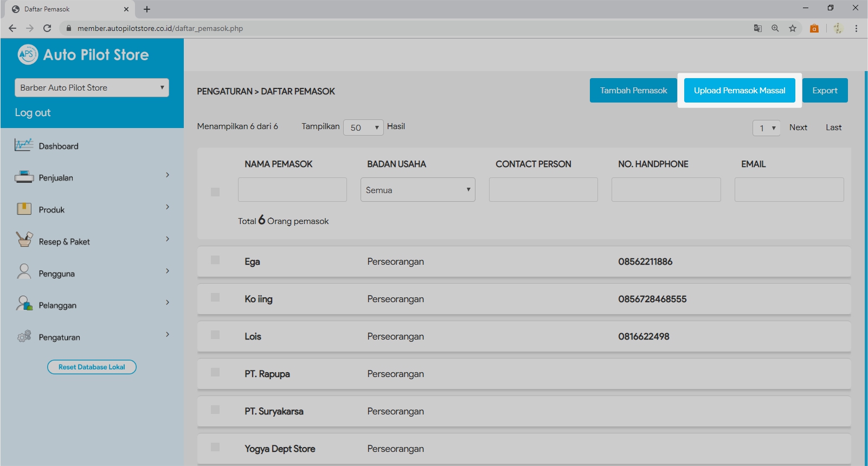The image size is (868, 466).
Task: Click the Resep & Paket mortar icon
Action: pyautogui.click(x=24, y=240)
